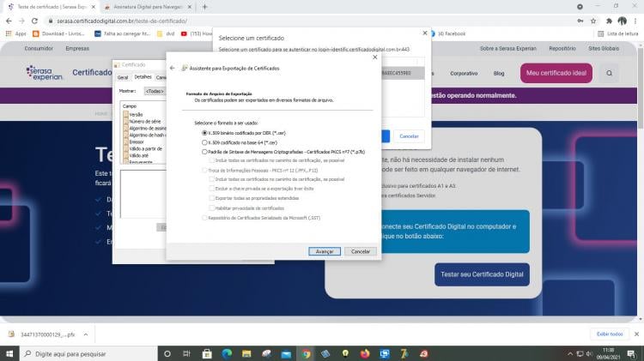
Task: Click the 'Meu certificado ideal' button
Action: [556, 73]
